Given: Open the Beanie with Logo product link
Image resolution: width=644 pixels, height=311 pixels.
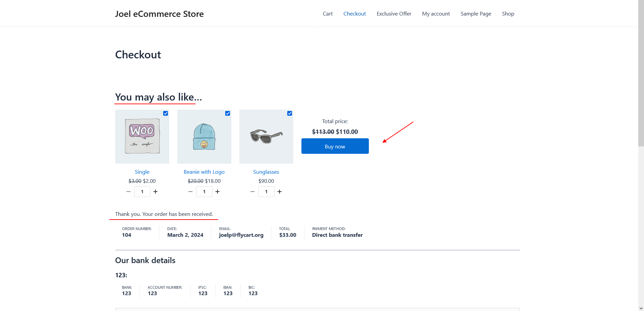Looking at the screenshot, I should coord(204,172).
